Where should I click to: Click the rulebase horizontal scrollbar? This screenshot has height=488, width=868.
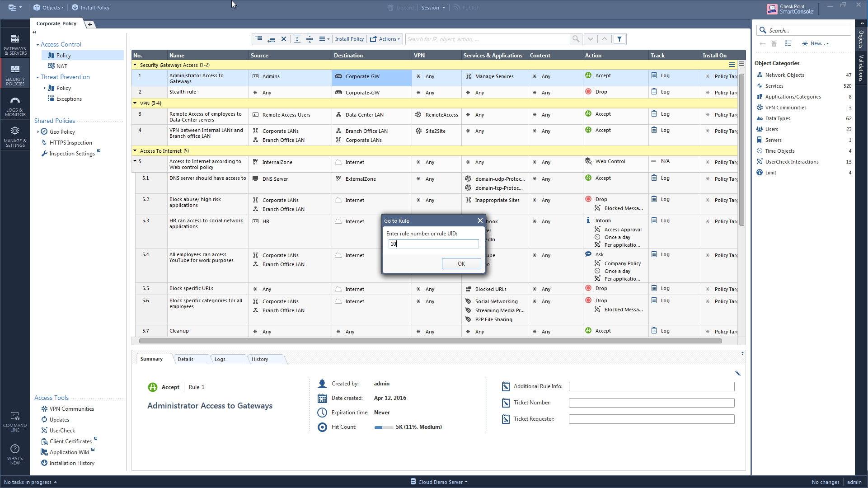click(430, 341)
